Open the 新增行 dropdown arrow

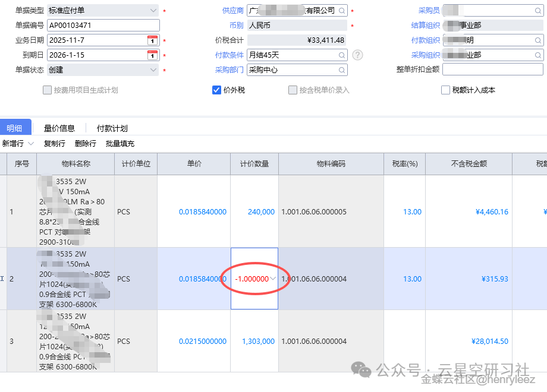point(31,144)
